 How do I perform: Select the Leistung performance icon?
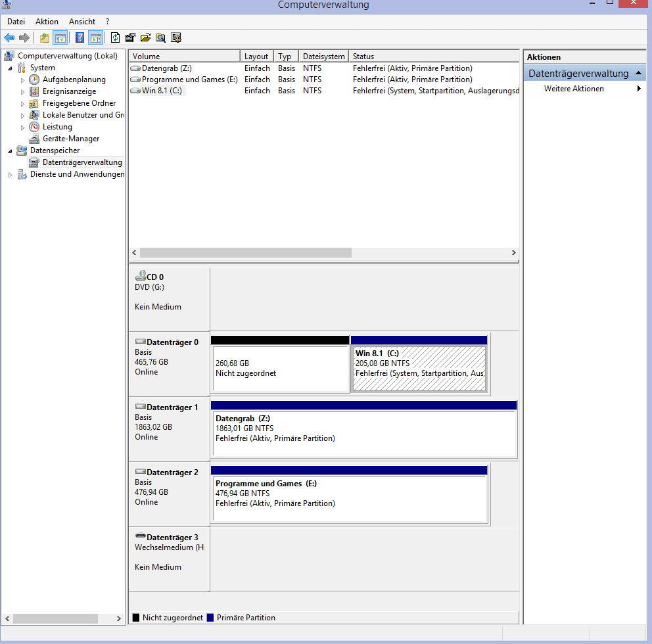click(34, 127)
